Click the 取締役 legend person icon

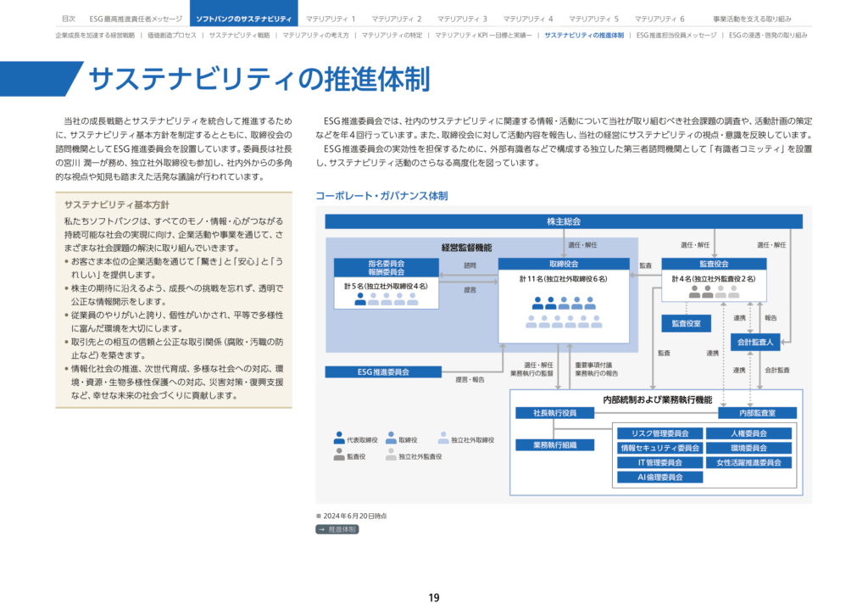391,438
